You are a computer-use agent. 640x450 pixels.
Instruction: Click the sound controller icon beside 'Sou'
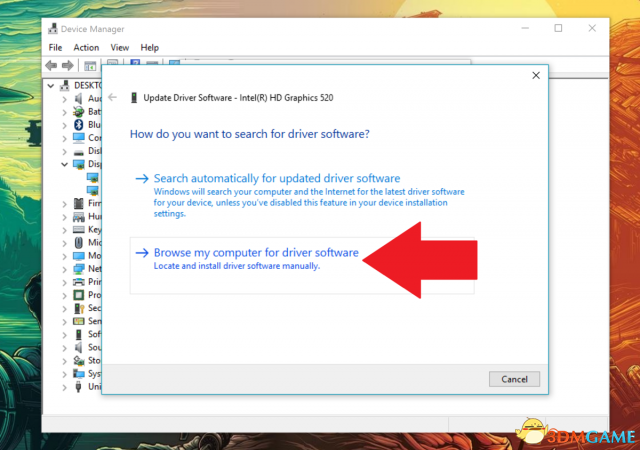(78, 347)
